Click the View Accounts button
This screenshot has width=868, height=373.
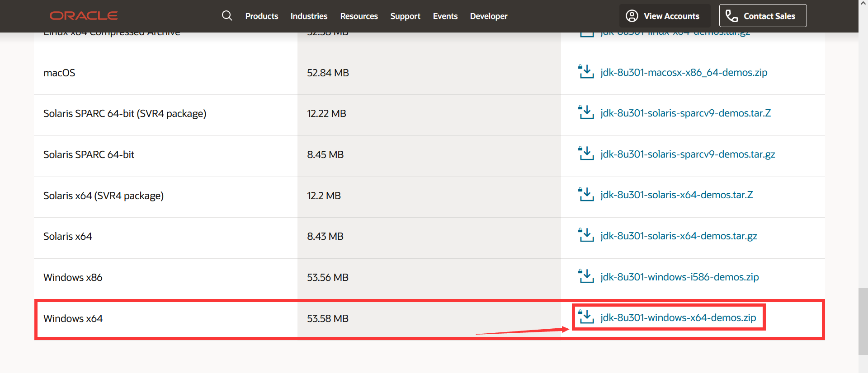coord(665,16)
